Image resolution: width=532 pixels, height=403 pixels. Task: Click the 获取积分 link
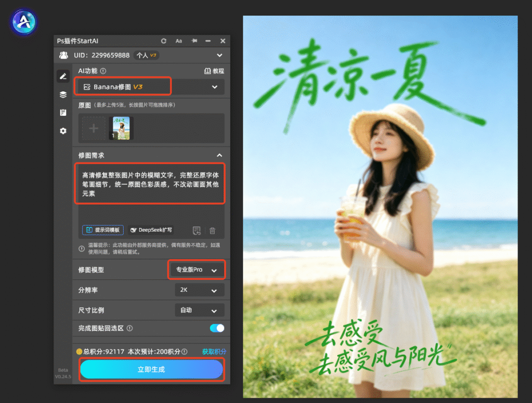tap(214, 352)
